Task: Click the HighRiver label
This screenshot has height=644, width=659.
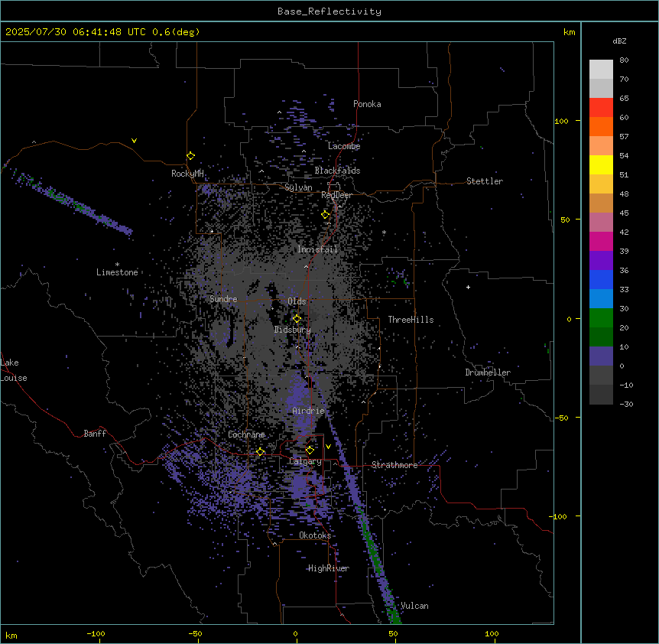Action: click(329, 568)
